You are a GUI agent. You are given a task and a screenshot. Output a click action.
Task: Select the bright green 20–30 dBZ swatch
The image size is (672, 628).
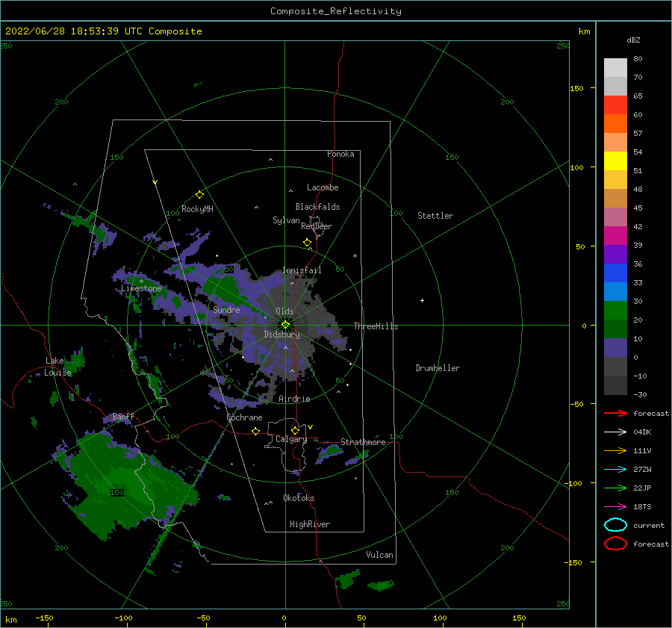[615, 310]
